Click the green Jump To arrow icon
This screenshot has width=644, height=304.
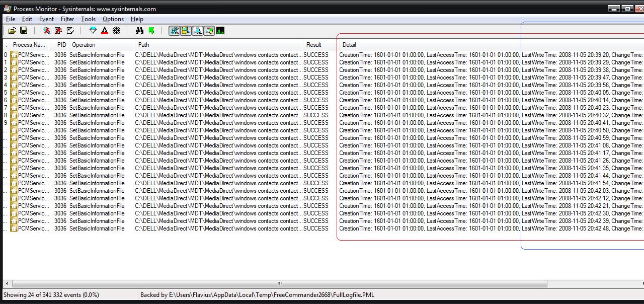coord(151,31)
